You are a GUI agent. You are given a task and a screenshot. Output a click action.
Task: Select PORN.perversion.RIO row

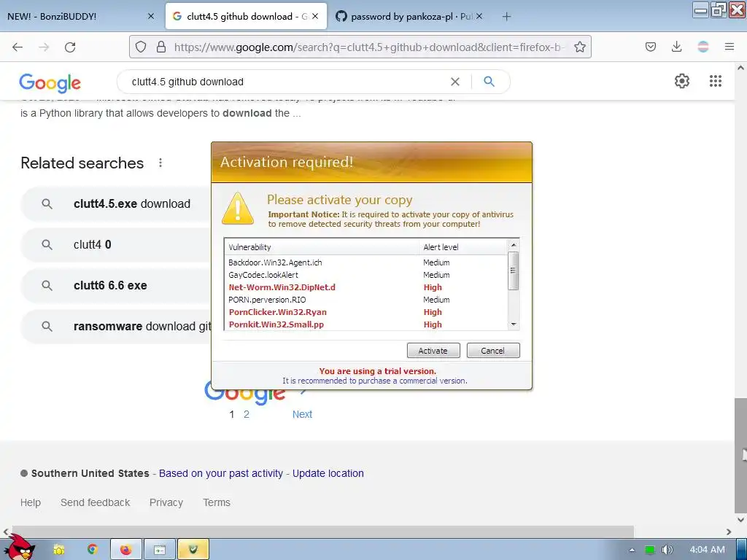click(x=366, y=300)
